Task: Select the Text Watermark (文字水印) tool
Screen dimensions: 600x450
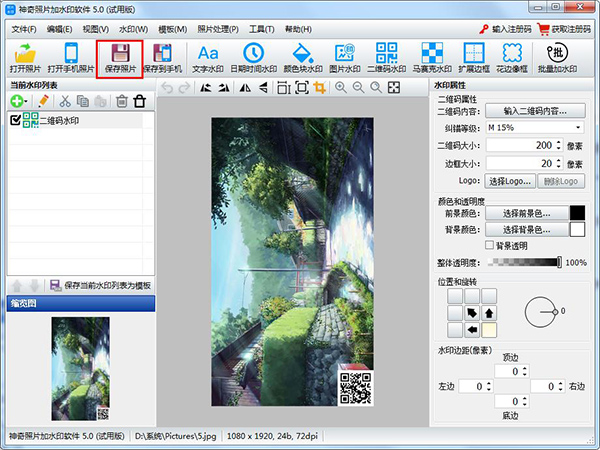Action: [x=209, y=58]
